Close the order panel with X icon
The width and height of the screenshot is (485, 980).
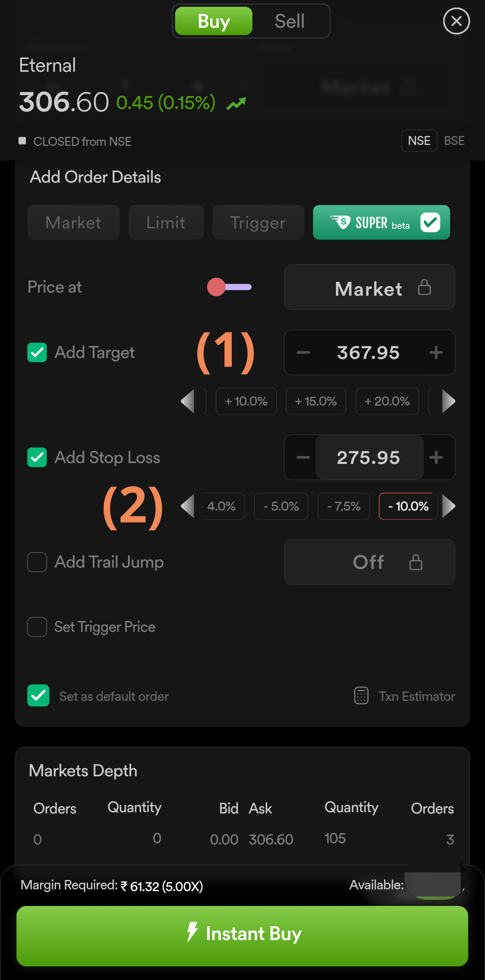[456, 21]
